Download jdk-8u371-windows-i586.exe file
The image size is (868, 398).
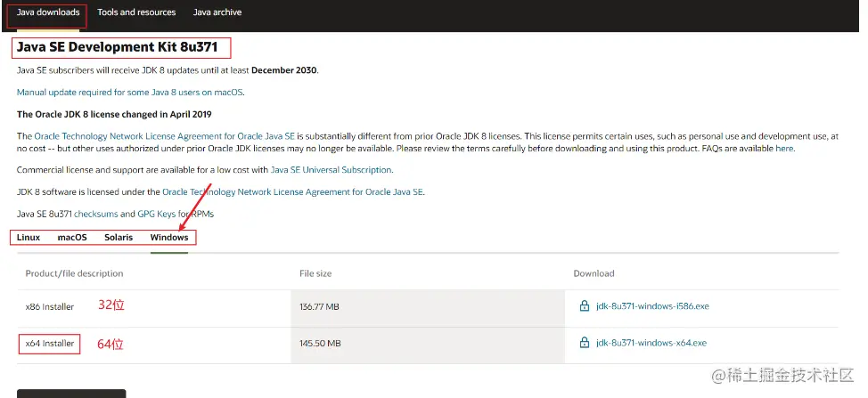652,305
